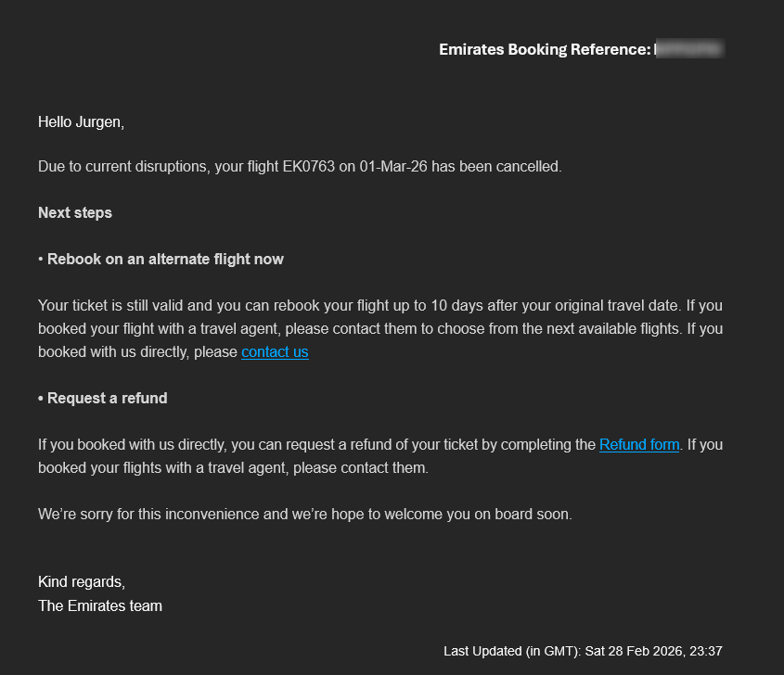The width and height of the screenshot is (784, 675).
Task: Click the "contact us" link
Action: pos(275,352)
